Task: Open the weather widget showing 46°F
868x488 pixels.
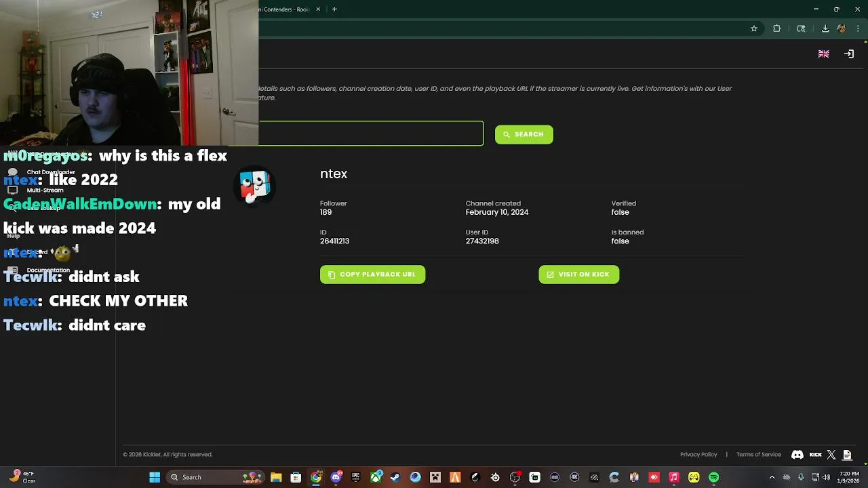Action: pos(22,477)
